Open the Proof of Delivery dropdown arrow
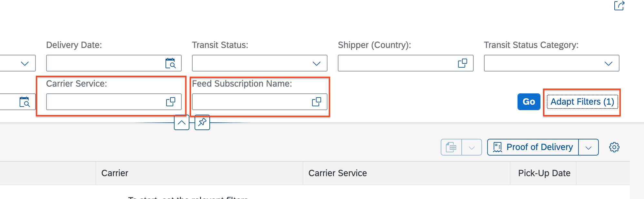Image resolution: width=644 pixels, height=199 pixels. click(x=589, y=147)
